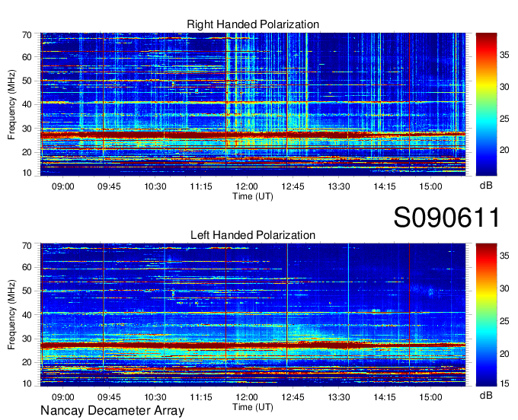Click the 30 dB value on top color bar
This screenshot has width=518, height=420.
click(x=504, y=87)
